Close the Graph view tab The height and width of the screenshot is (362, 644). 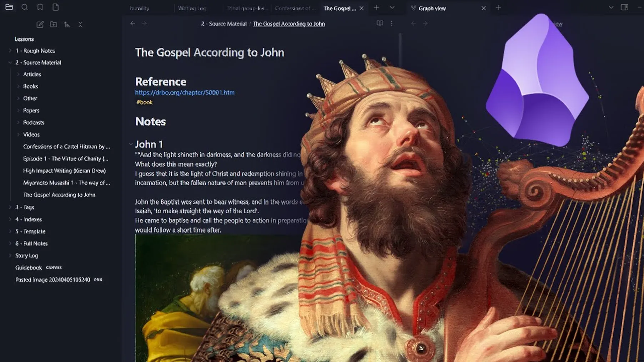484,8
